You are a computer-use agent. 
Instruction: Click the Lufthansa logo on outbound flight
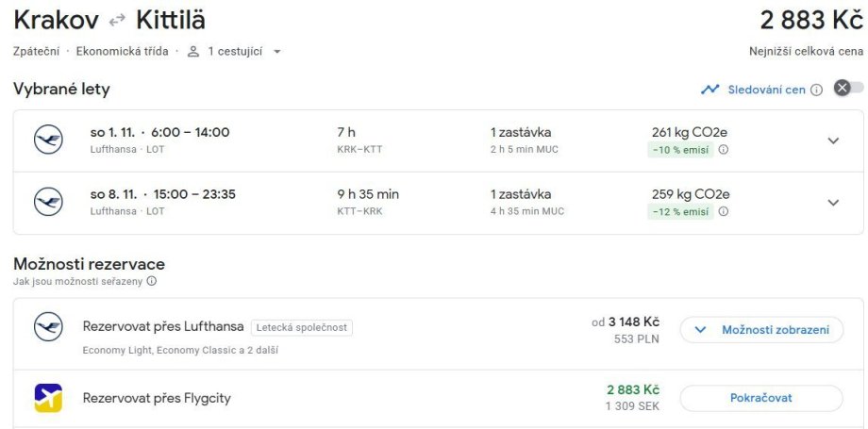(48, 140)
